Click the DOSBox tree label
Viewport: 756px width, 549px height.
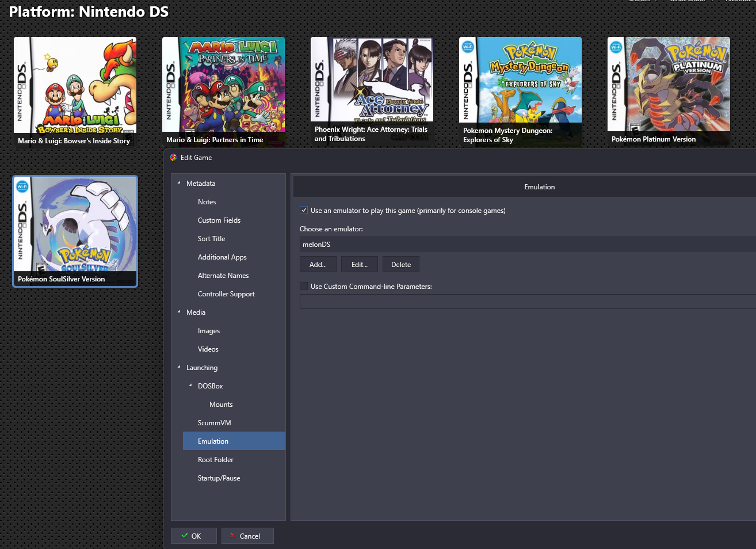[210, 386]
